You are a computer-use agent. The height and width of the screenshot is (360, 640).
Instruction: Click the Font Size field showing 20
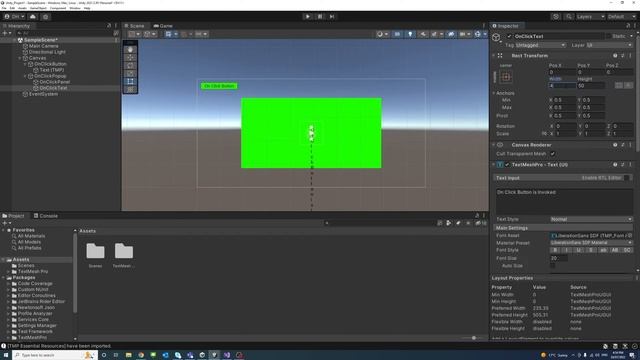click(x=558, y=258)
